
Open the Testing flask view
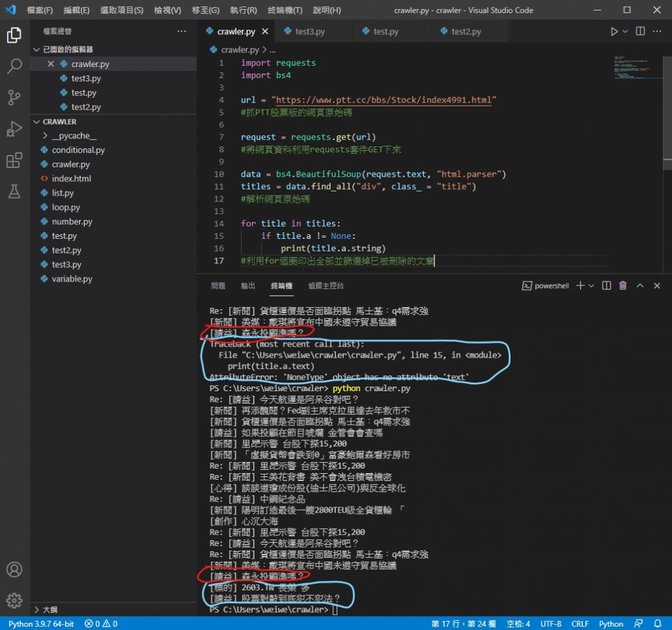click(14, 192)
